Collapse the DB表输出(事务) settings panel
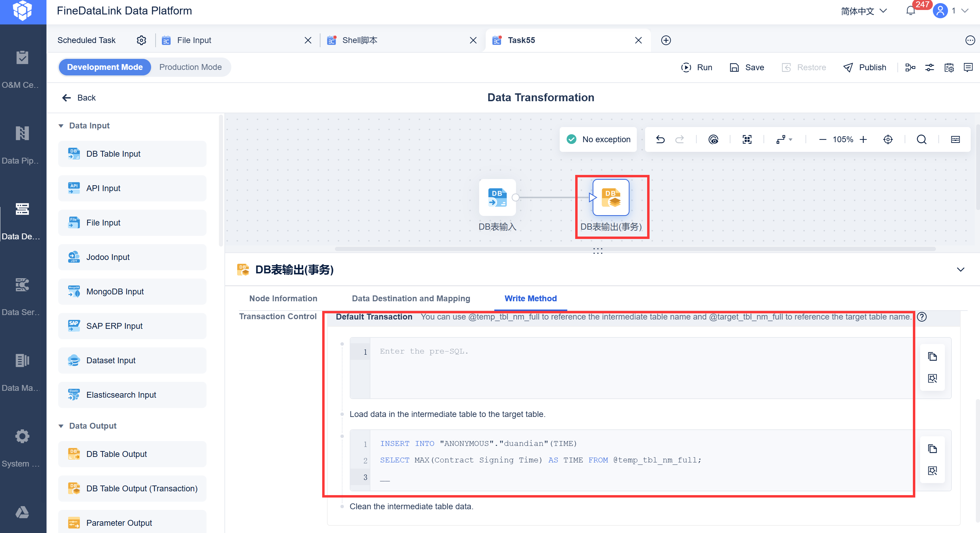The image size is (980, 533). [x=961, y=270]
